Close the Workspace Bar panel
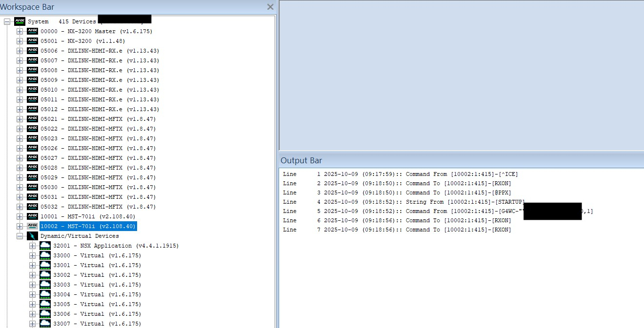The width and height of the screenshot is (644, 328). (270, 7)
